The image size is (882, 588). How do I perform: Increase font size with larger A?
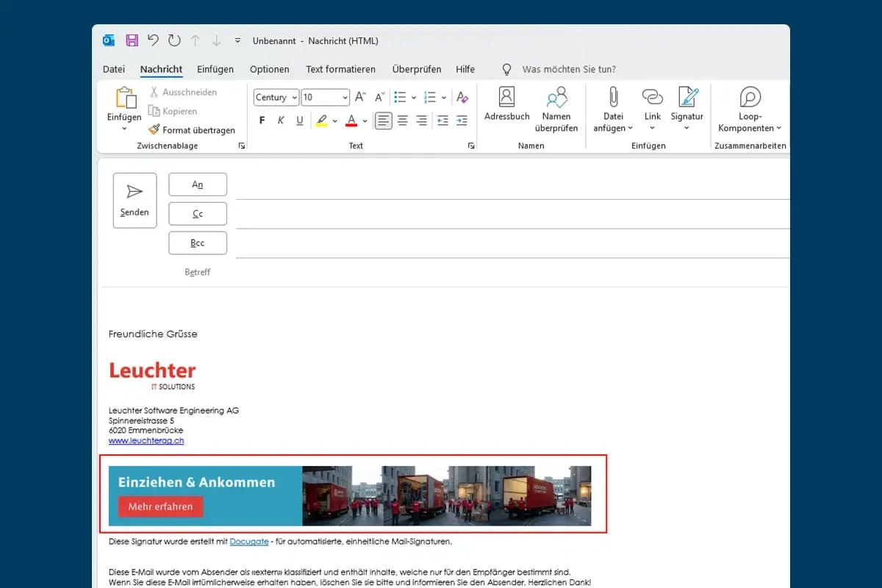[x=360, y=97]
